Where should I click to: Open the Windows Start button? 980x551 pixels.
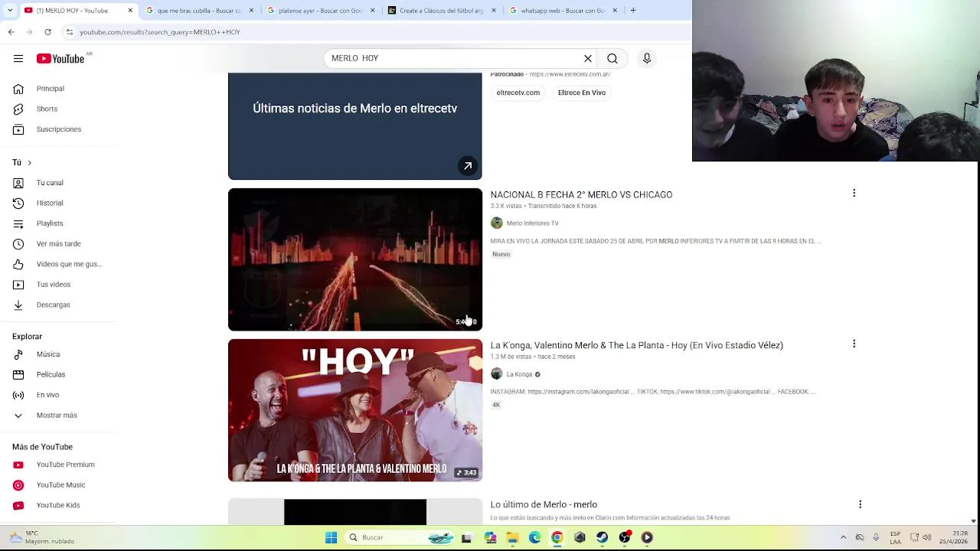[x=331, y=537]
